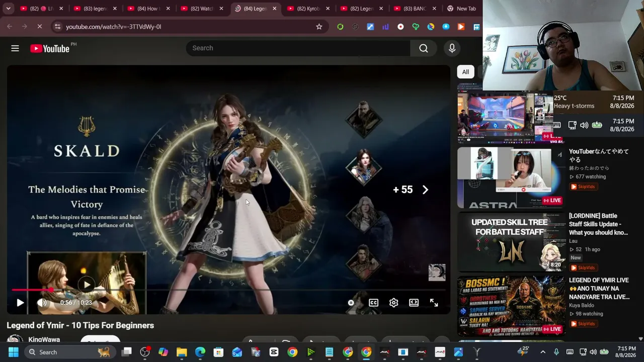Open '[LORDNINE] Battle Staff Skills Update' video title

click(599, 224)
